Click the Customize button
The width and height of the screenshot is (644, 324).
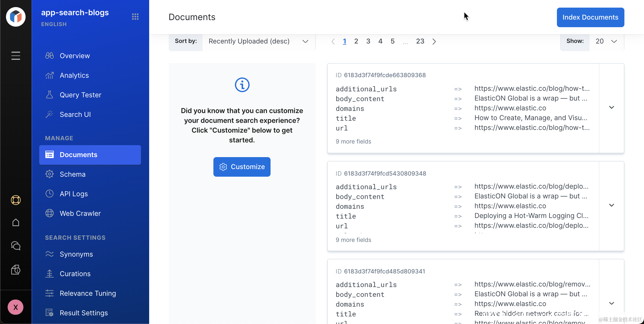(x=242, y=167)
